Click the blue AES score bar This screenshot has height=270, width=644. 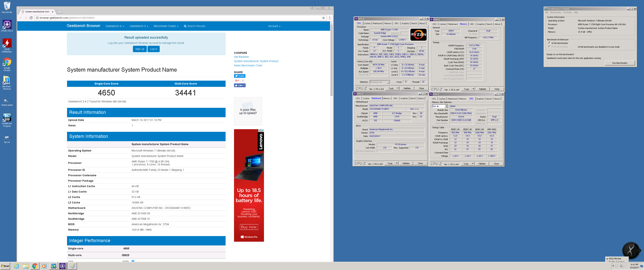coord(133,261)
